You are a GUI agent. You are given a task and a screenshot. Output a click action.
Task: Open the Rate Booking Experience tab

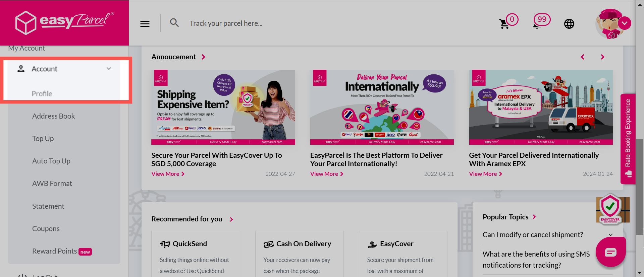(x=628, y=139)
